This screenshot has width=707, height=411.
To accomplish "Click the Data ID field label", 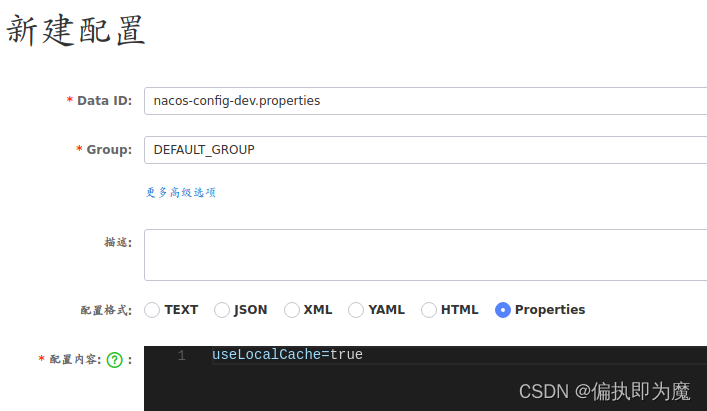I will point(104,101).
